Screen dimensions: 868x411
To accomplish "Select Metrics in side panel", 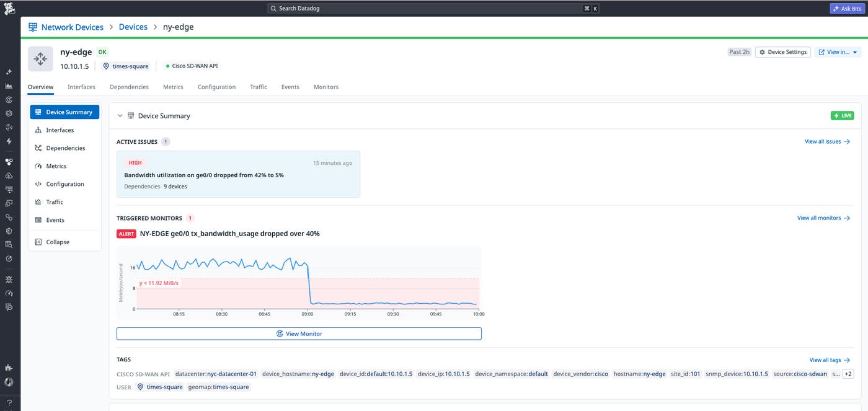I will point(64,166).
